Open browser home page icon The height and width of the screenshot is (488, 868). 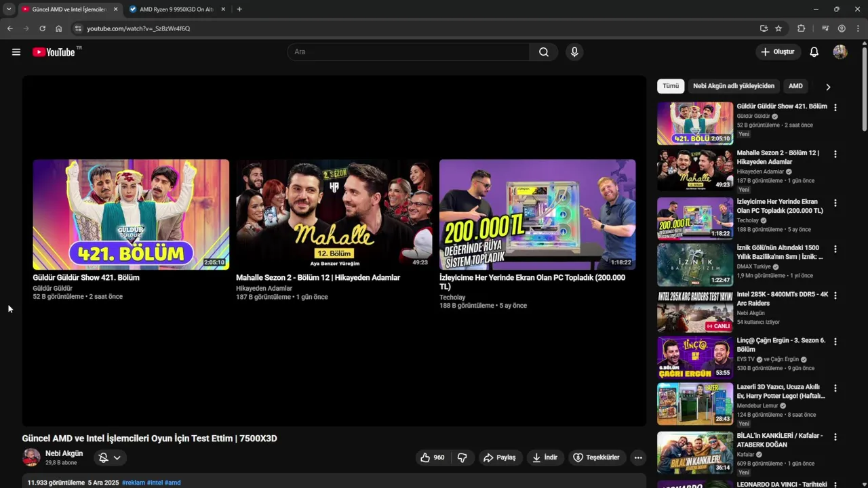click(x=59, y=28)
